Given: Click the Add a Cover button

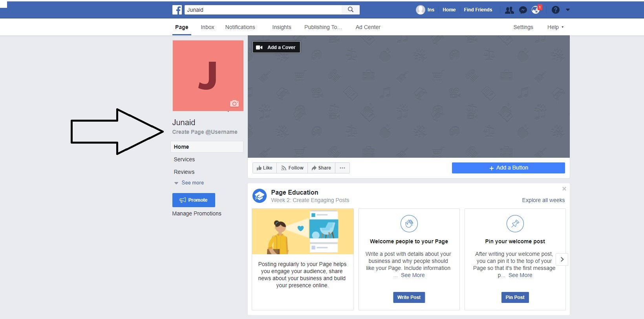Looking at the screenshot, I should click(x=276, y=47).
